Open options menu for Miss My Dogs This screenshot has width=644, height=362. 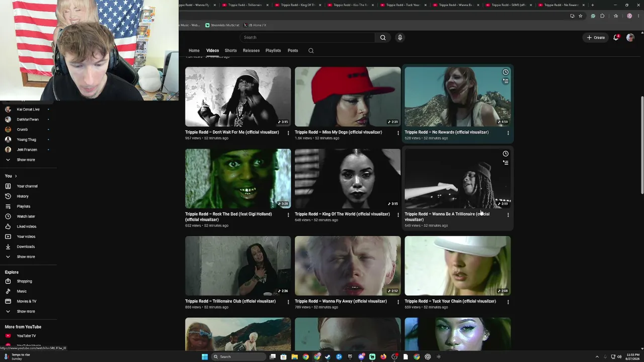tap(398, 133)
